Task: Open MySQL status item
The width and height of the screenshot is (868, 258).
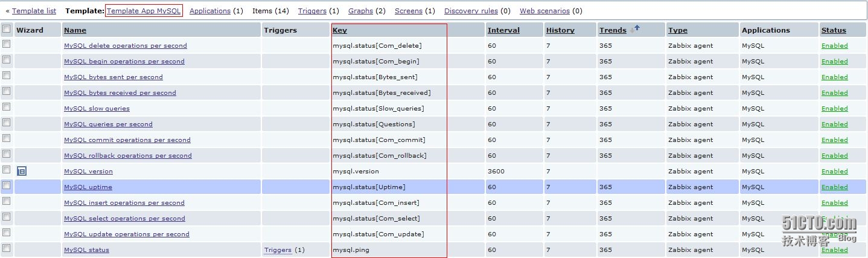Action: (x=86, y=250)
